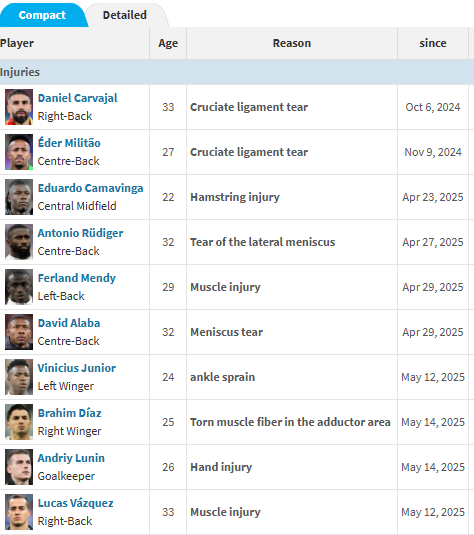474x535 pixels.
Task: Switch to the Compact tab
Action: pos(42,15)
